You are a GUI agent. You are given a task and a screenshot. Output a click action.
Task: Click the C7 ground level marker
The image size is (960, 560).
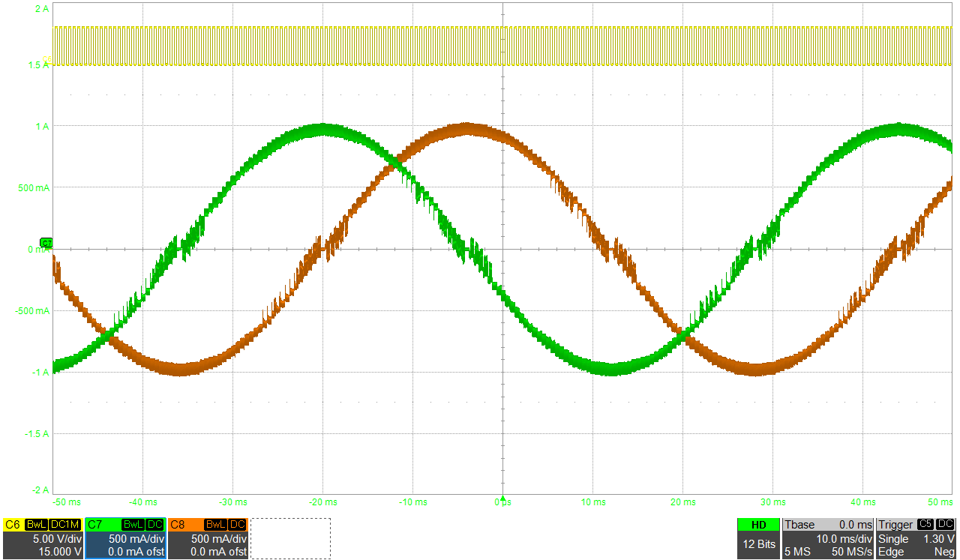(x=46, y=243)
